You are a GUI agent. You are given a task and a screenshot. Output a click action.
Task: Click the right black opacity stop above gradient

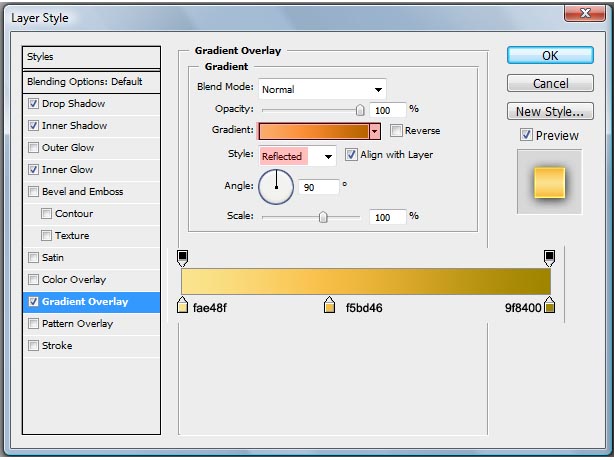[x=549, y=258]
